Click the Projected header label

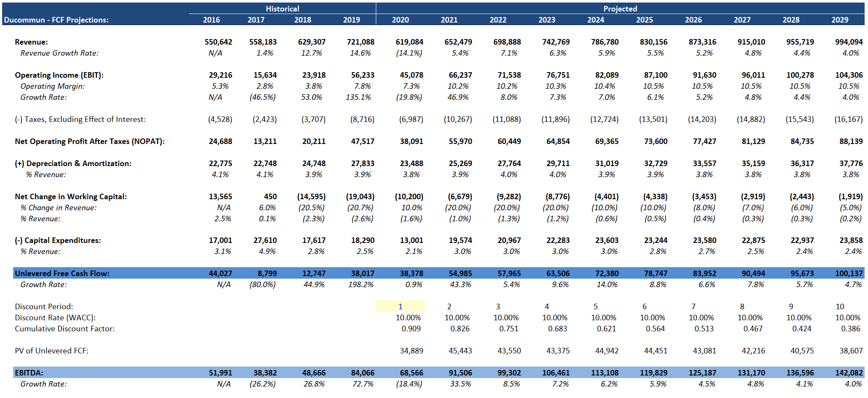[x=620, y=8]
